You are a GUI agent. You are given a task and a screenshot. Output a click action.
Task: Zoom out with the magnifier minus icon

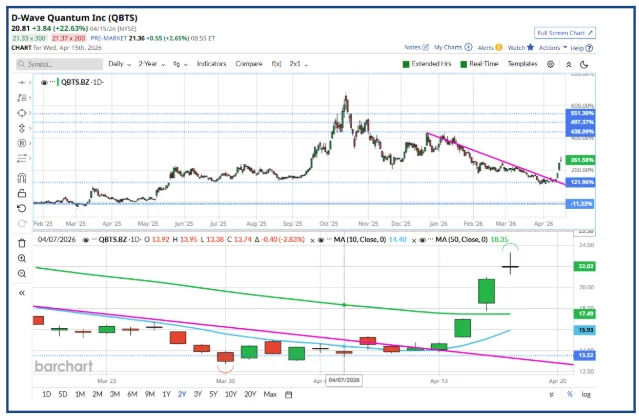pos(22,273)
